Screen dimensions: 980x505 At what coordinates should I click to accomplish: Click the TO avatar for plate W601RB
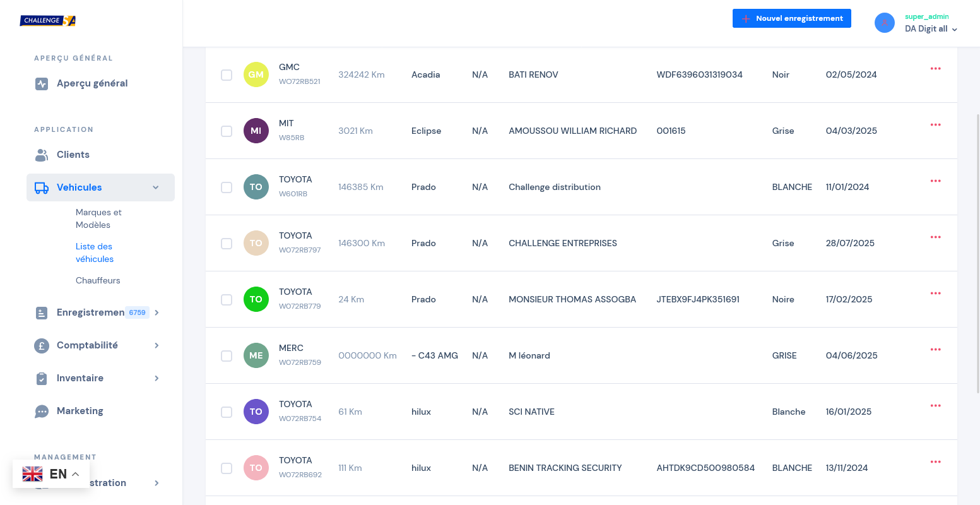(x=256, y=187)
